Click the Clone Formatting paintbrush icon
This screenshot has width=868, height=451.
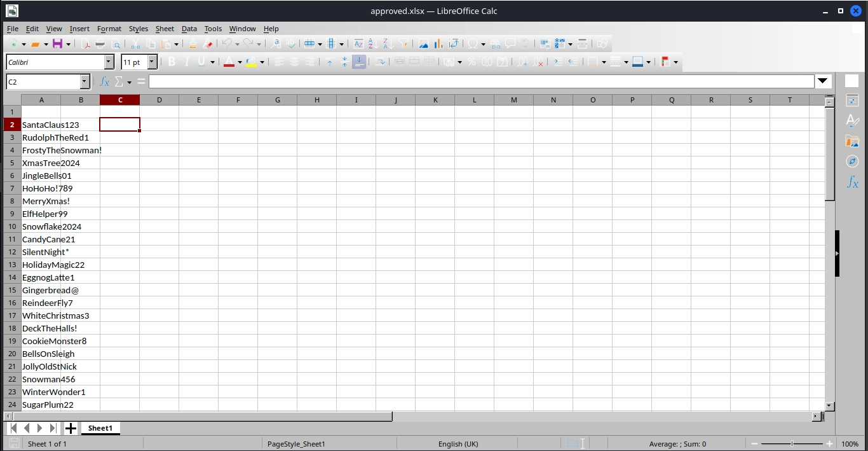tap(193, 44)
